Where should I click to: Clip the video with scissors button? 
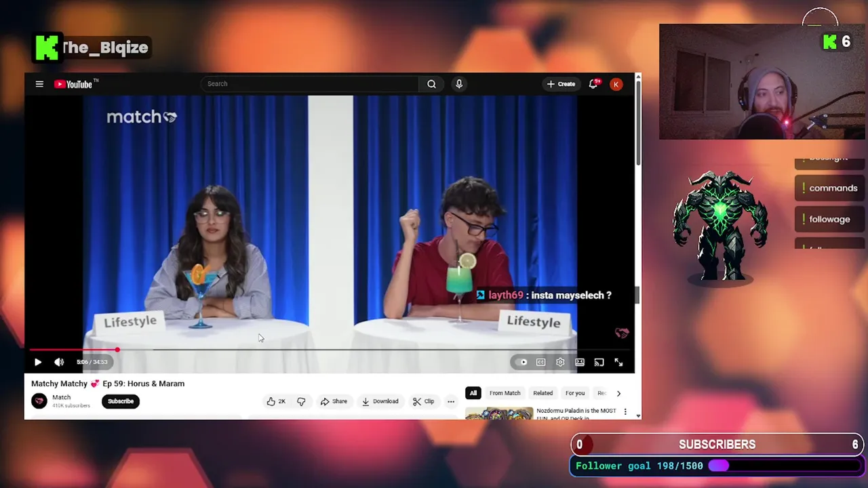pos(423,401)
